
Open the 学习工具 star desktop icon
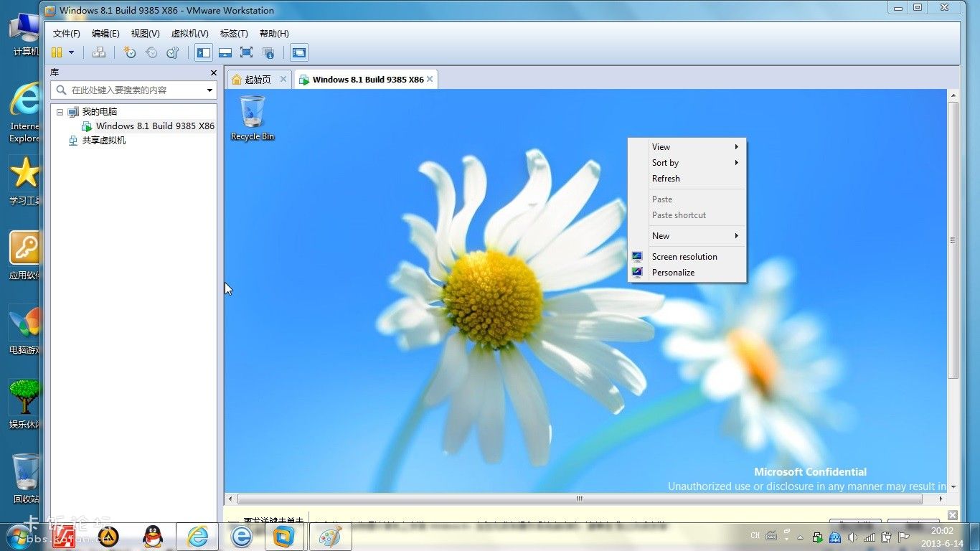[24, 182]
